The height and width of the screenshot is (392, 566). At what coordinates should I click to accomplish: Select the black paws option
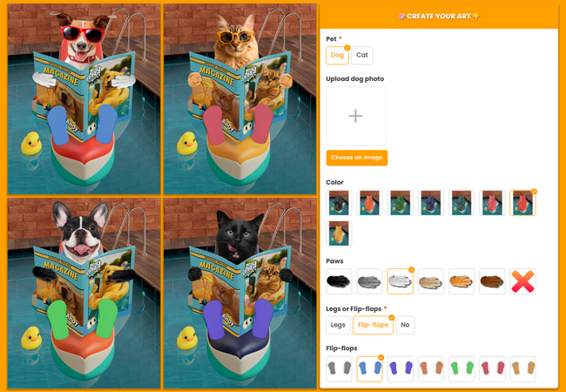(x=339, y=281)
